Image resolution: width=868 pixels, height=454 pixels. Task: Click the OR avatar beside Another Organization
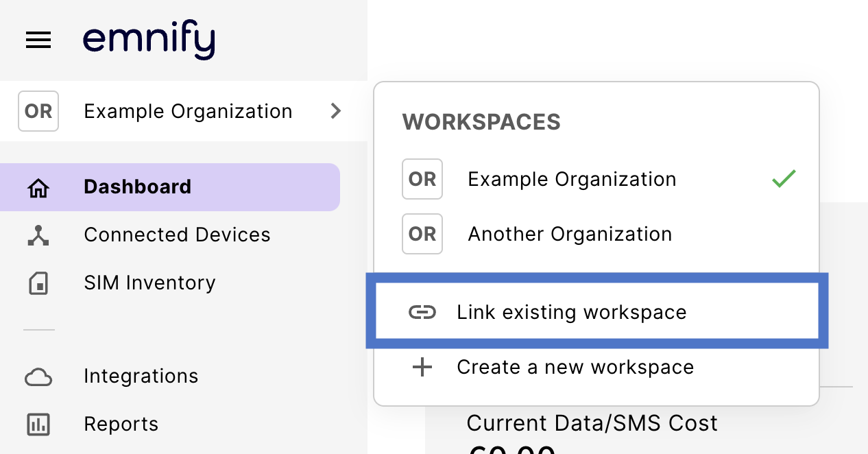[422, 235]
